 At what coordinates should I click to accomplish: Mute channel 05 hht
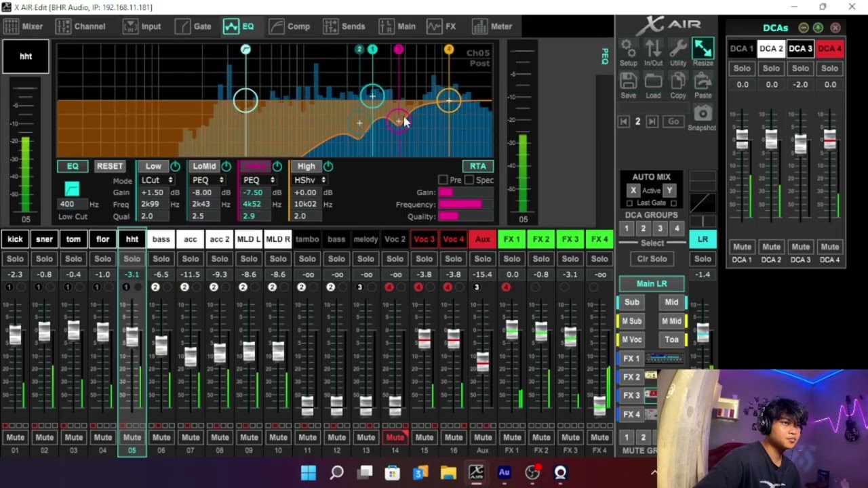pyautogui.click(x=132, y=437)
